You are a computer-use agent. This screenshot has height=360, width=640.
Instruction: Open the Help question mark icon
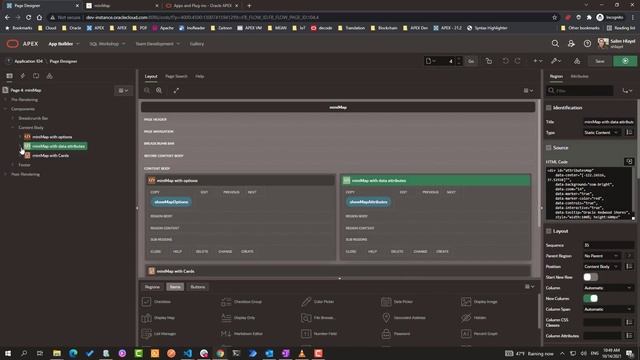(x=587, y=43)
